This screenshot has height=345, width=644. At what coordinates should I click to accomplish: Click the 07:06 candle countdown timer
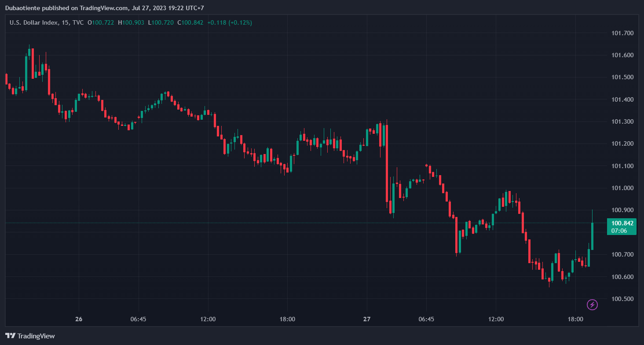coord(619,231)
